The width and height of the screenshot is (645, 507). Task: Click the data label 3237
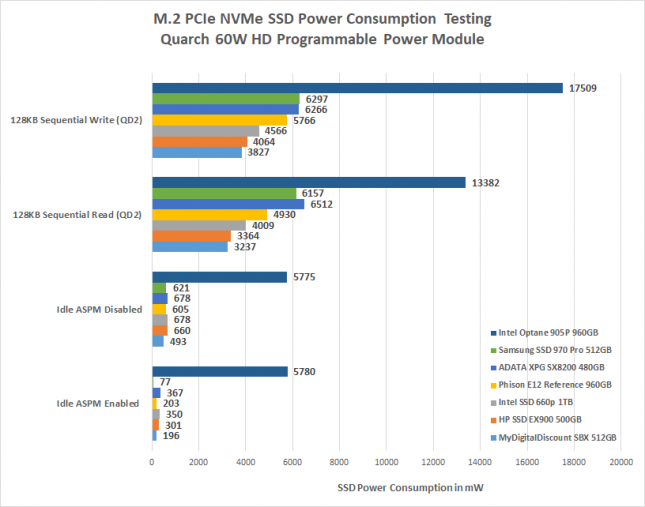coord(245,247)
